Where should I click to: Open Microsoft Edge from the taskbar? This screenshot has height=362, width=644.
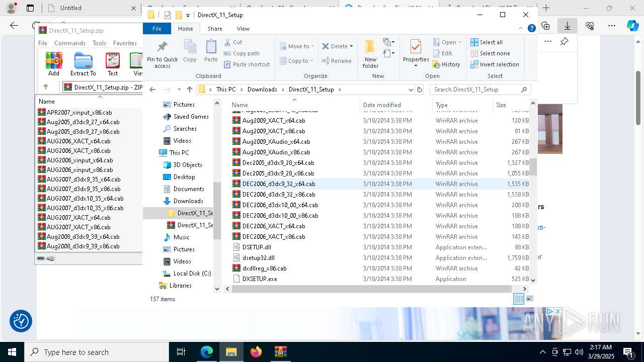point(207,352)
